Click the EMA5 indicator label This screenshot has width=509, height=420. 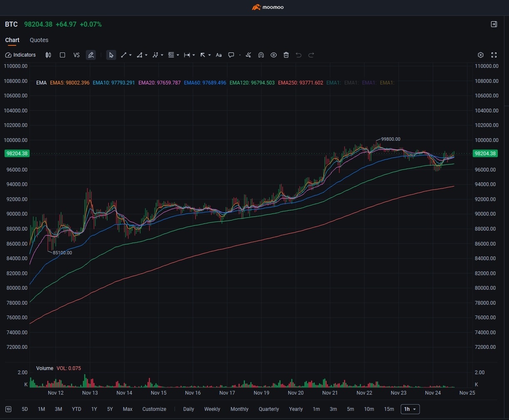click(70, 83)
